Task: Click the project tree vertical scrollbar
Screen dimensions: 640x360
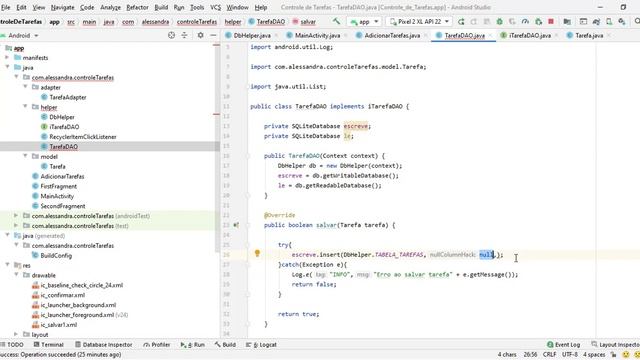Action: click(x=216, y=148)
